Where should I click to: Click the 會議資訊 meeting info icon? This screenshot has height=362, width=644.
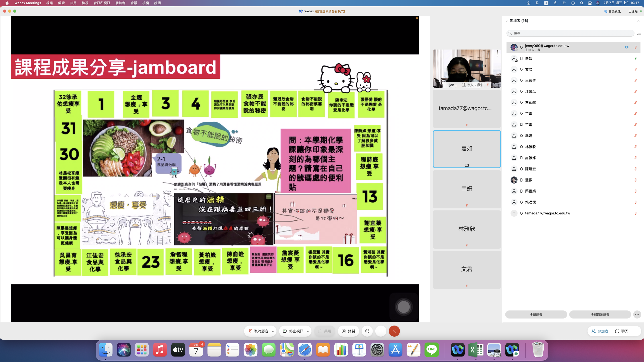tap(612, 11)
